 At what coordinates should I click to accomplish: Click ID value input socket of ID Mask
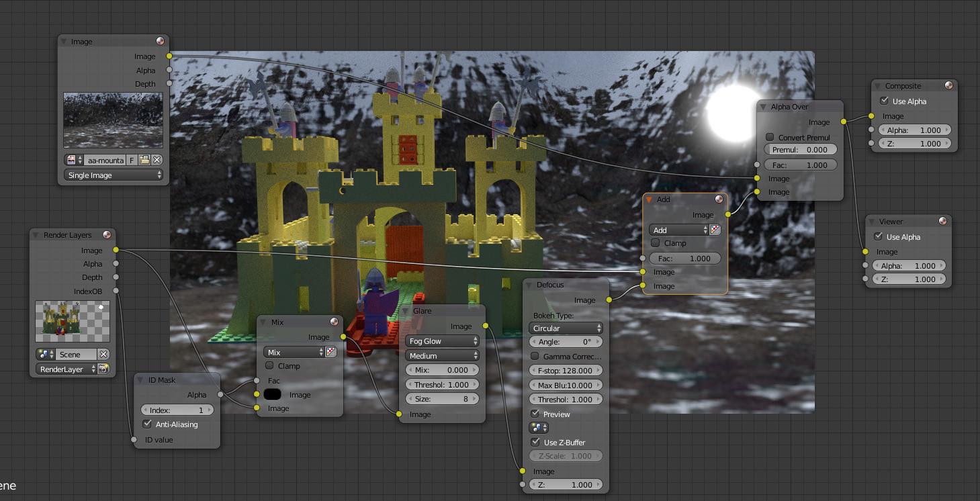pos(134,440)
